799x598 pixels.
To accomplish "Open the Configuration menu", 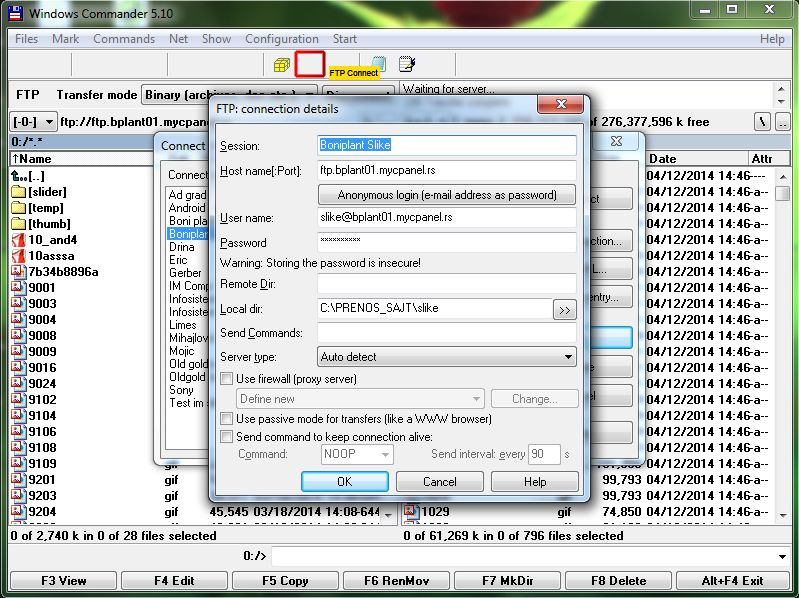I will [282, 39].
